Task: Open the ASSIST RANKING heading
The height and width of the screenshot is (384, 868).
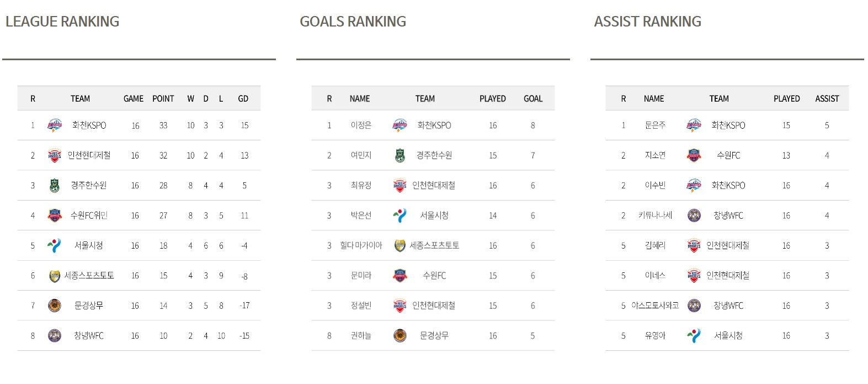Action: point(647,22)
